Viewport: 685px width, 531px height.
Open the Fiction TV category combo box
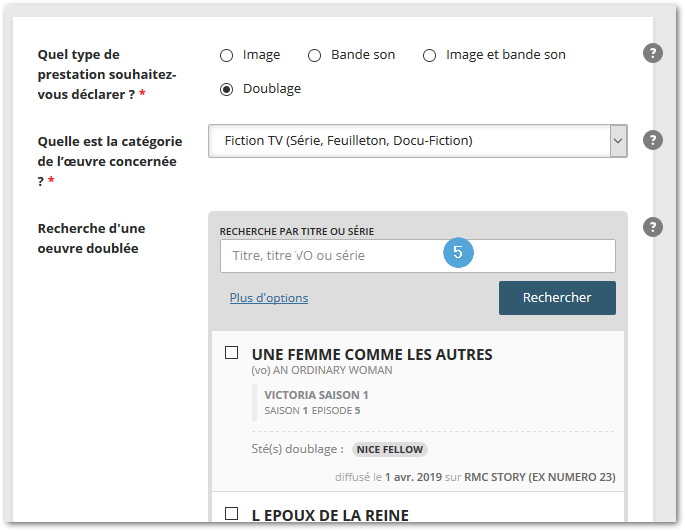[x=418, y=141]
